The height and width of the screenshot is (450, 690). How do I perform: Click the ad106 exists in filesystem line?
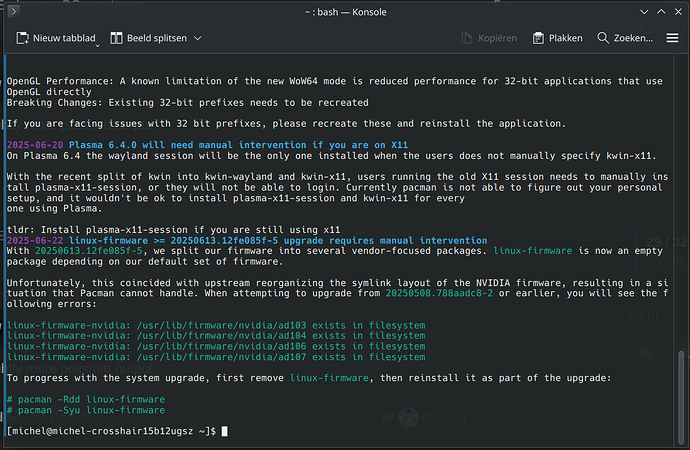tap(216, 346)
